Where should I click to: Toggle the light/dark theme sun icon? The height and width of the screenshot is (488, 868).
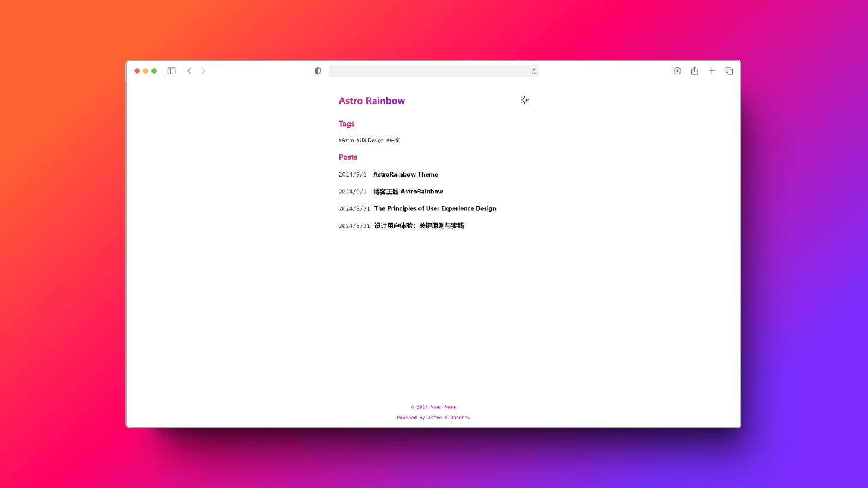tap(524, 100)
